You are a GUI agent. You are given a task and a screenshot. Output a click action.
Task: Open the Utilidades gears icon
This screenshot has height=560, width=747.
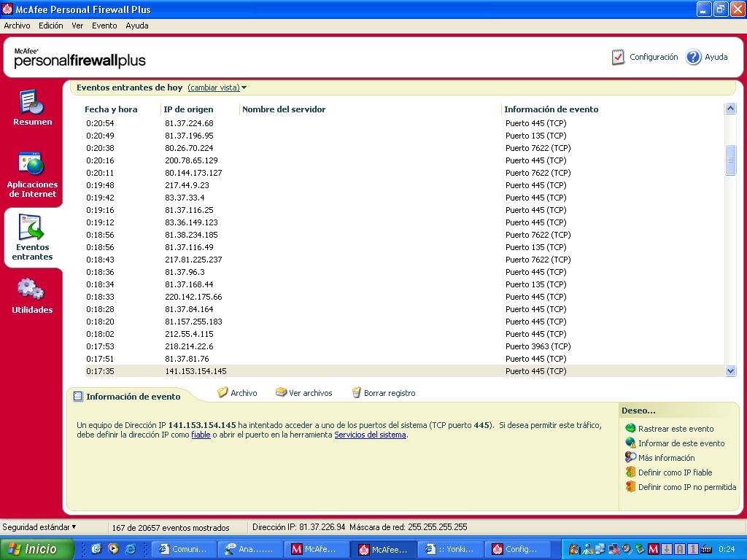pos(31,289)
